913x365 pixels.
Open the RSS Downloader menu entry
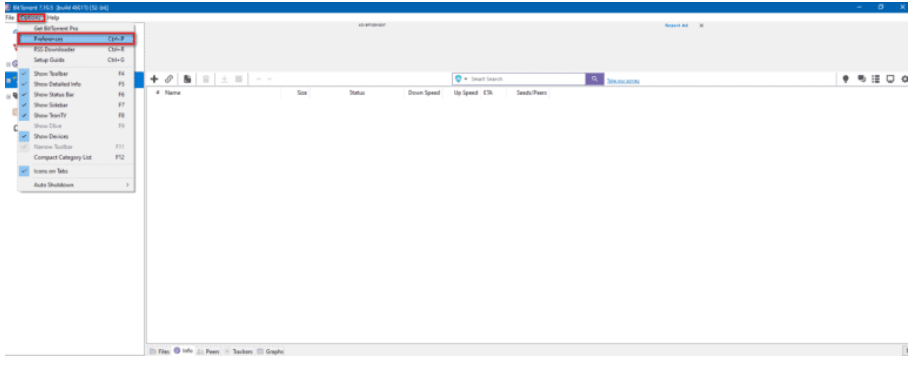coord(76,49)
